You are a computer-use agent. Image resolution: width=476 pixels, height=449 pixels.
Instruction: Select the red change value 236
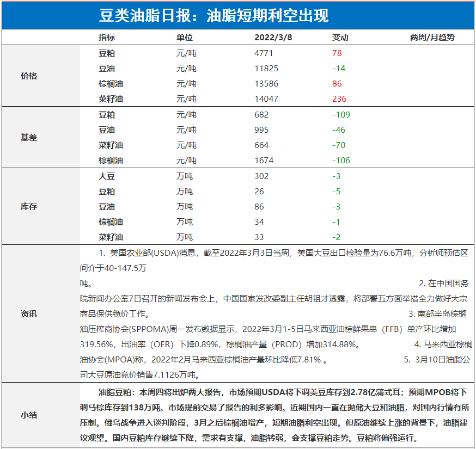point(339,99)
